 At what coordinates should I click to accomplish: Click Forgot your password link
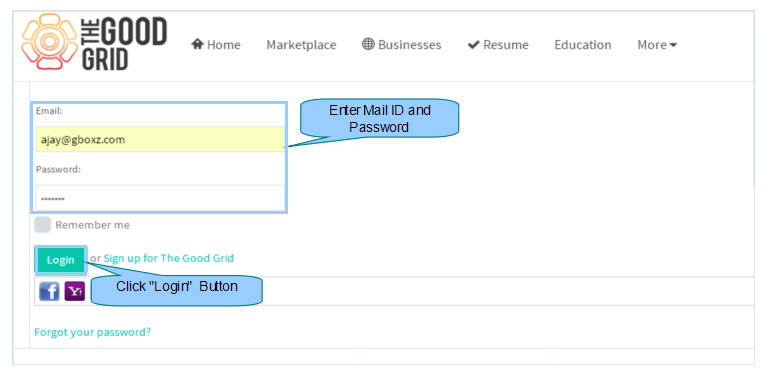tap(93, 332)
